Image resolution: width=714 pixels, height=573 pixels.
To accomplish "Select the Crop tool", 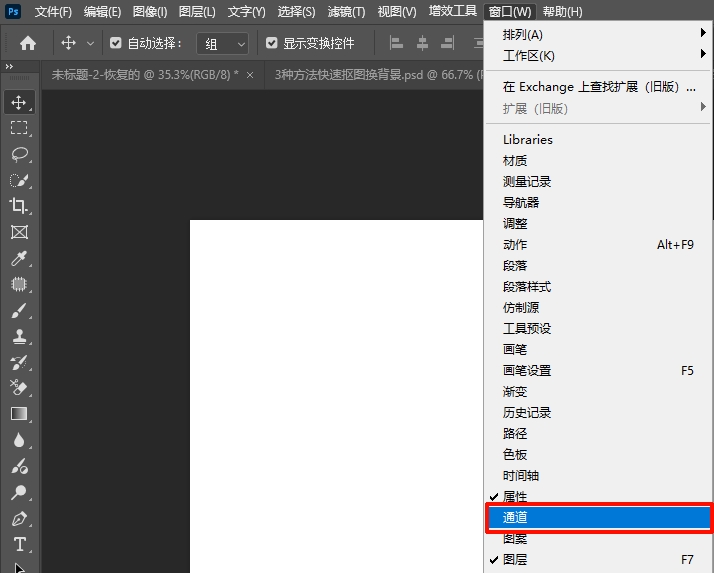I will (19, 206).
